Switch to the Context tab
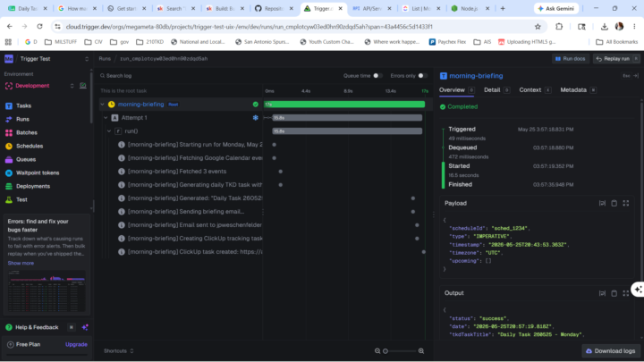644x362 pixels. 534,90
